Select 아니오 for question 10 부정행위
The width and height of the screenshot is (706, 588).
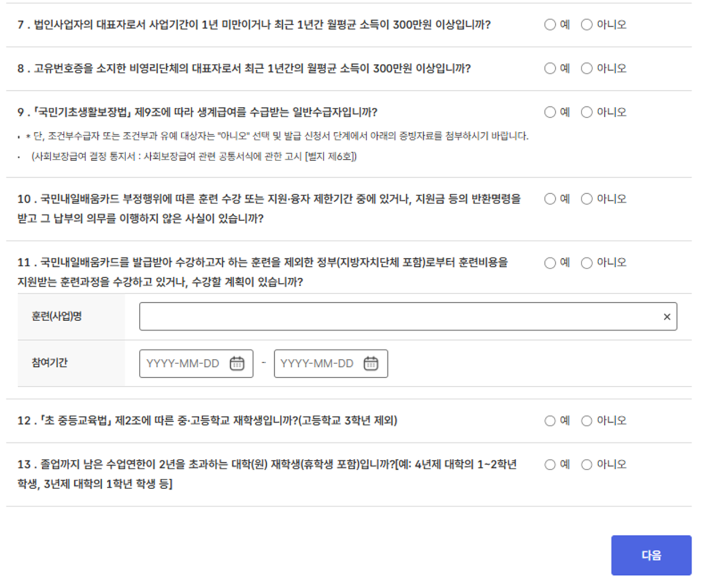[x=587, y=199]
